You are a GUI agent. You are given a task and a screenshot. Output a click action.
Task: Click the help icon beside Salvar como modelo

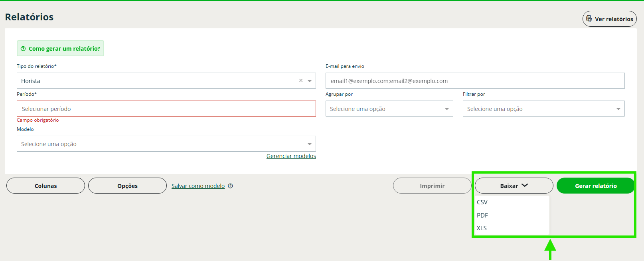(x=230, y=186)
